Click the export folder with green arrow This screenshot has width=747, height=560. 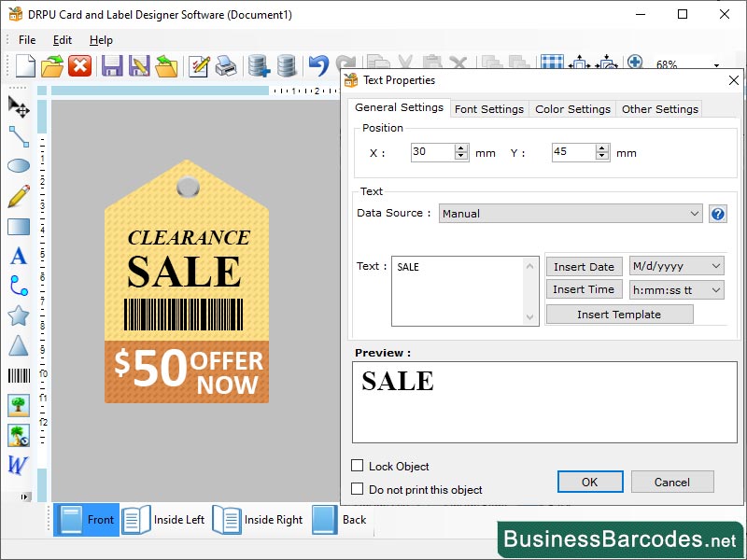pos(166,65)
